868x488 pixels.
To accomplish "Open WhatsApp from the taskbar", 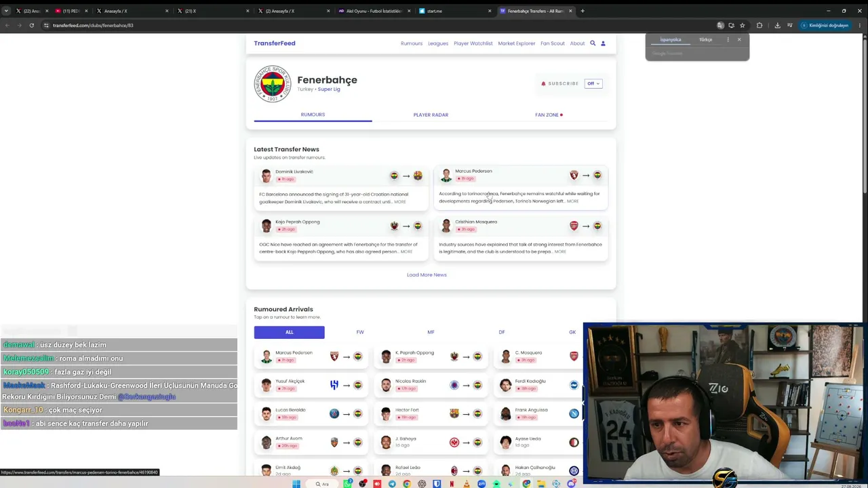I will (x=348, y=484).
